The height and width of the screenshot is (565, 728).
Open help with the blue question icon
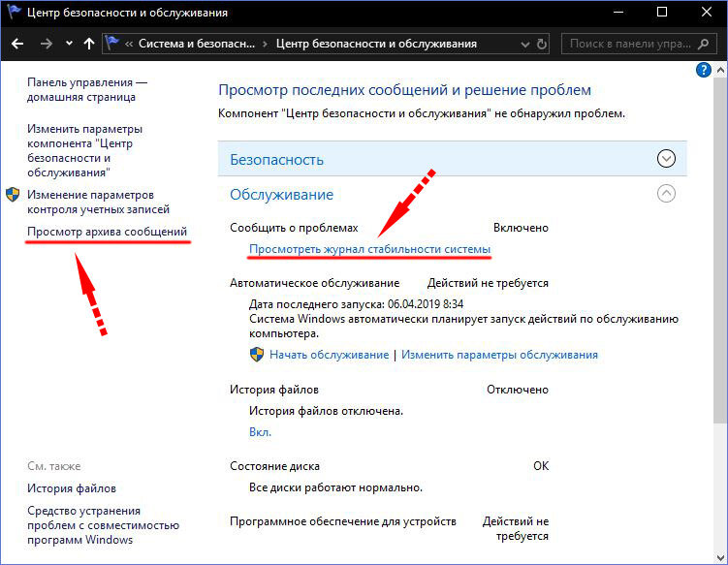click(x=704, y=70)
